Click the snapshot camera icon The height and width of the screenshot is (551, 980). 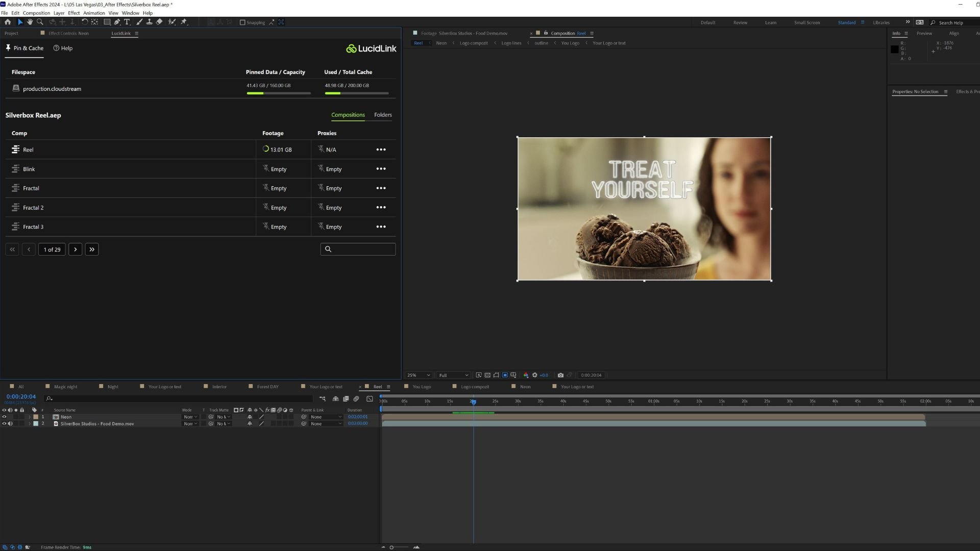[560, 375]
